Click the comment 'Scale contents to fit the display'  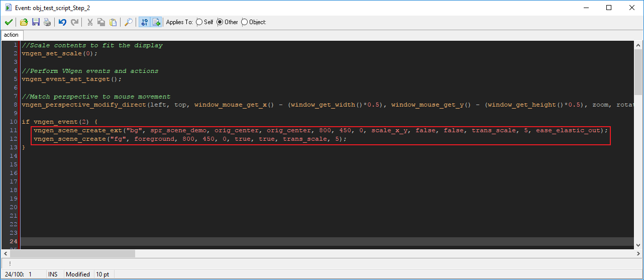pyautogui.click(x=92, y=45)
